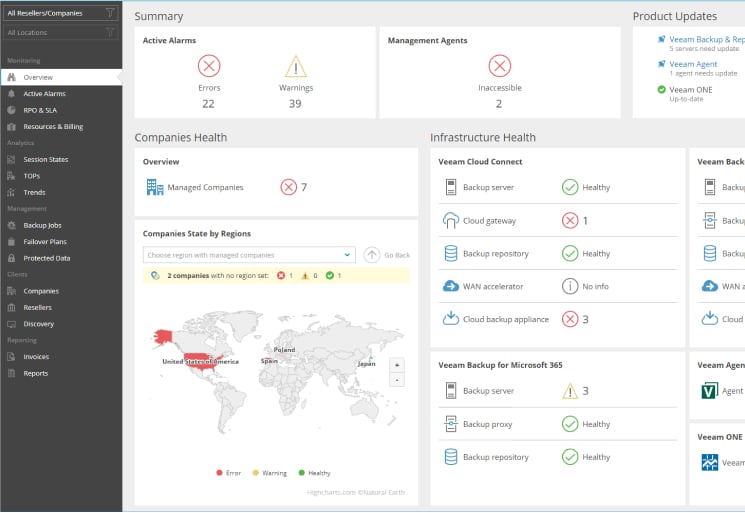Open Active Alarms in the sidebar
This screenshot has height=513, width=745.
click(44, 93)
